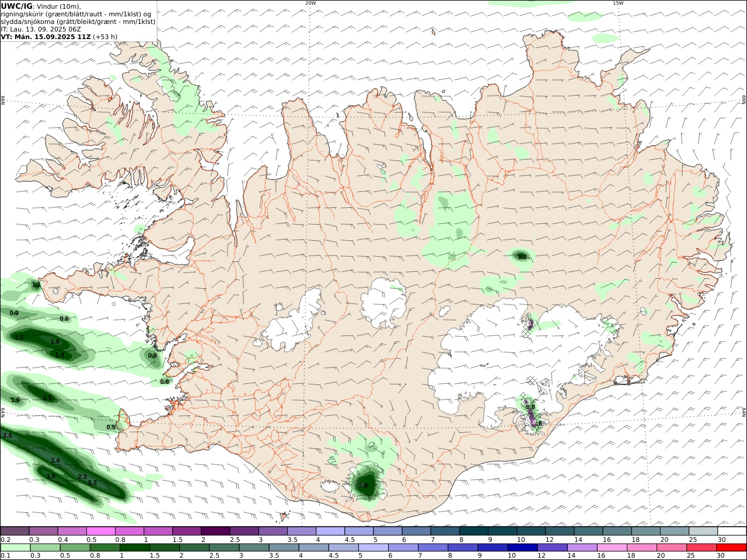The height and width of the screenshot is (560, 747).
Task: Click the upper-row pale grey swatch between 25 and 30
Action: click(x=703, y=531)
